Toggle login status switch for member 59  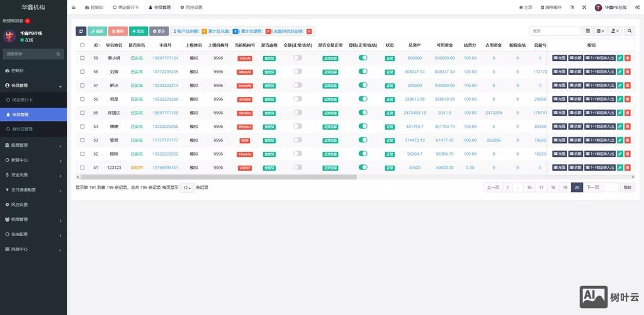pyautogui.click(x=363, y=58)
